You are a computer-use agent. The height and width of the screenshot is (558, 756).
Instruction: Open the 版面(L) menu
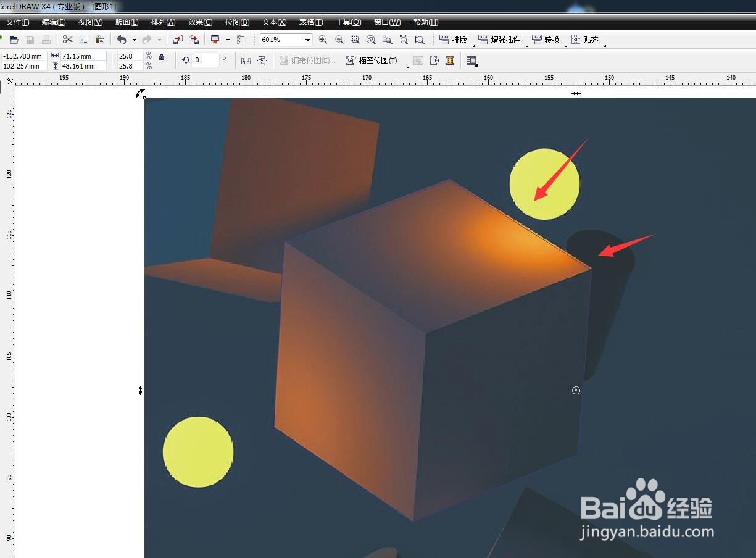(127, 22)
